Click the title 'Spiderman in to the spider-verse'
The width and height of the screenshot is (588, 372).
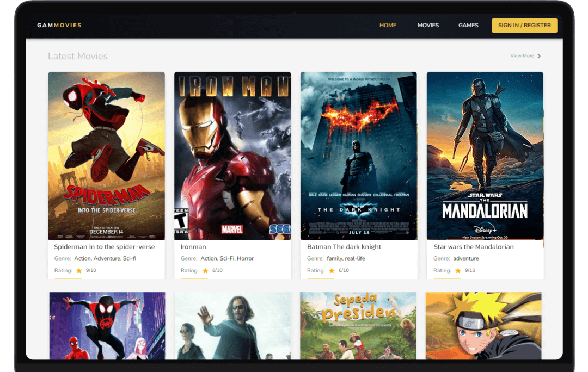point(105,247)
